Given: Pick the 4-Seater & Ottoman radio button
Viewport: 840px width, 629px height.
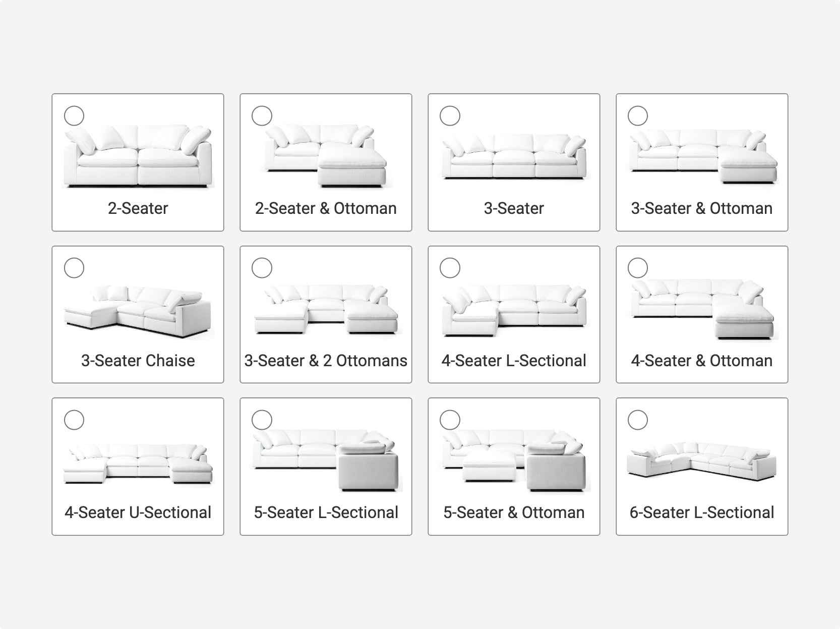Looking at the screenshot, I should pos(638,268).
